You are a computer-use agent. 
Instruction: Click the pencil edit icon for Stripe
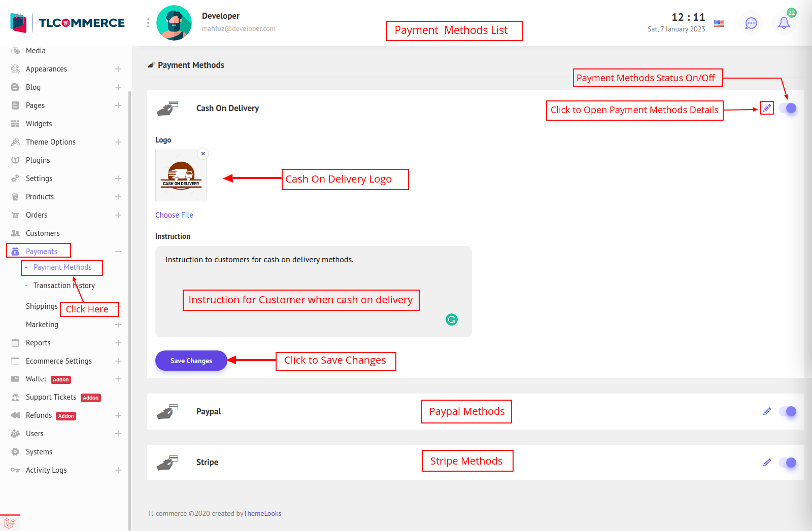[767, 463]
